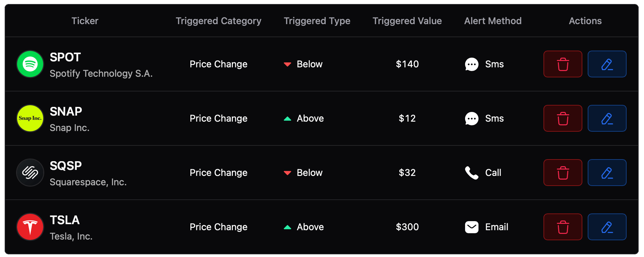The image size is (644, 257).
Task: Click the Alert Method column header
Action: coord(493,21)
